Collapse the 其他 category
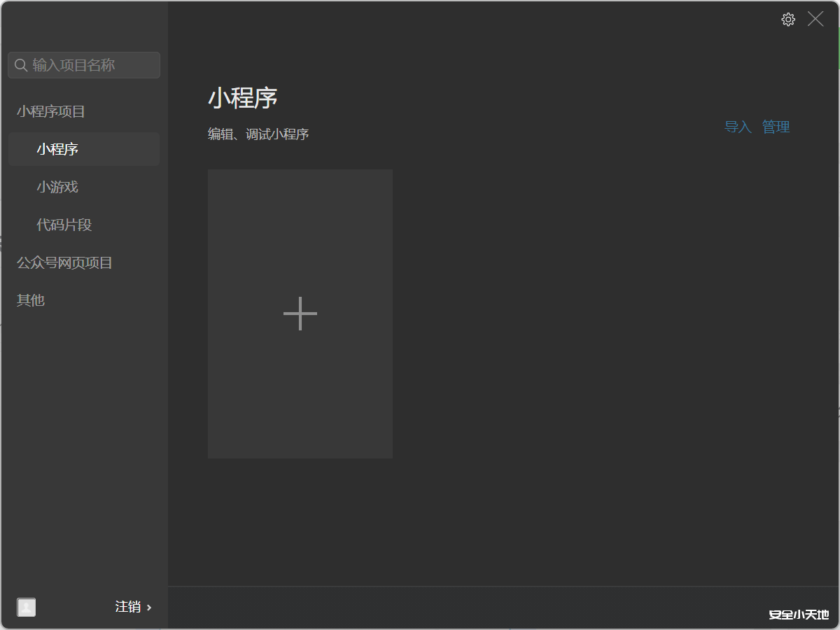The image size is (840, 630). pos(29,300)
